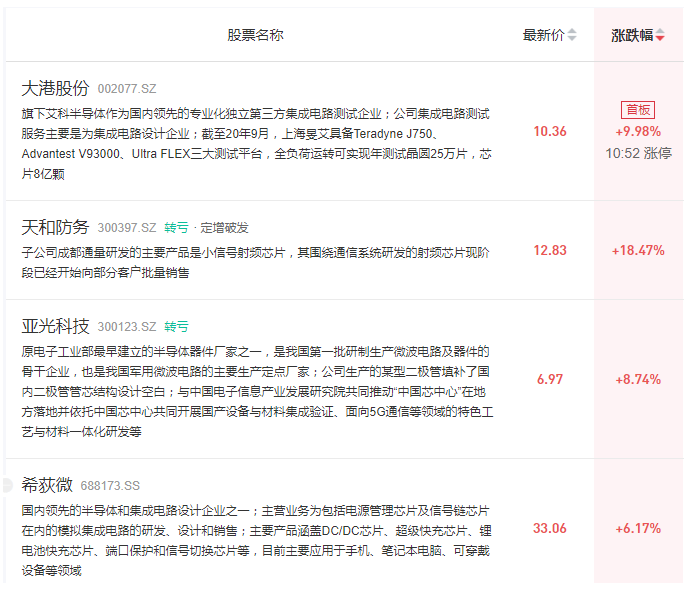Click change value +6.17%
The height and width of the screenshot is (590, 685).
click(x=638, y=528)
